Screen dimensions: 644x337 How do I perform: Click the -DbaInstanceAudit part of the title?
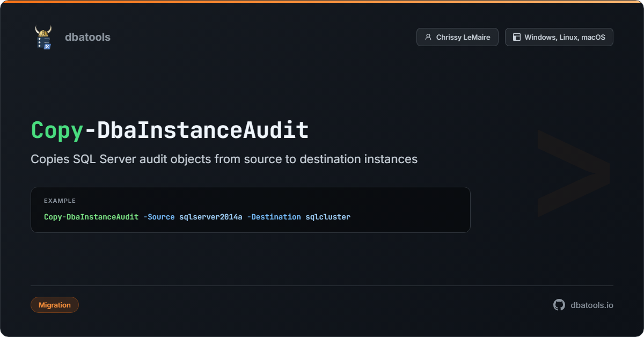point(196,130)
